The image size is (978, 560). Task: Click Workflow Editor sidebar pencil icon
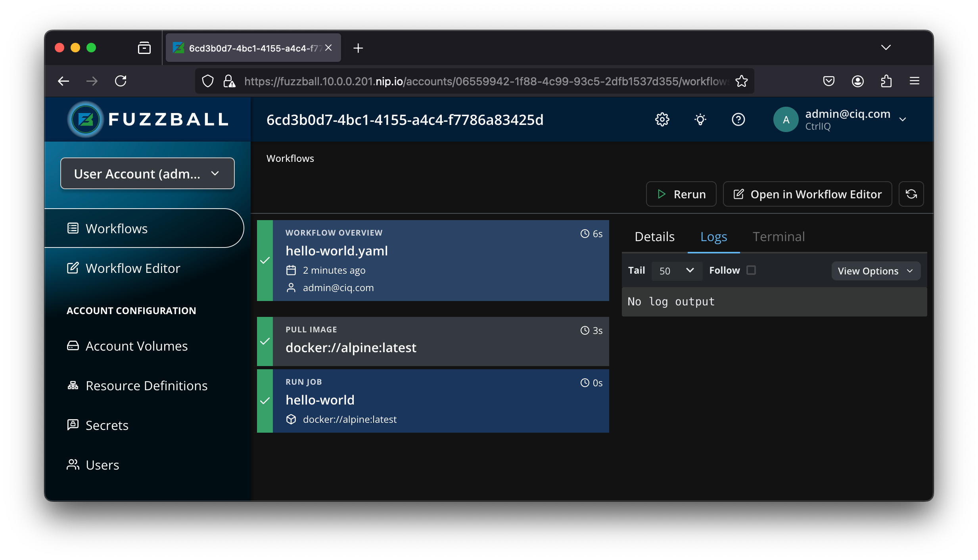tap(73, 268)
